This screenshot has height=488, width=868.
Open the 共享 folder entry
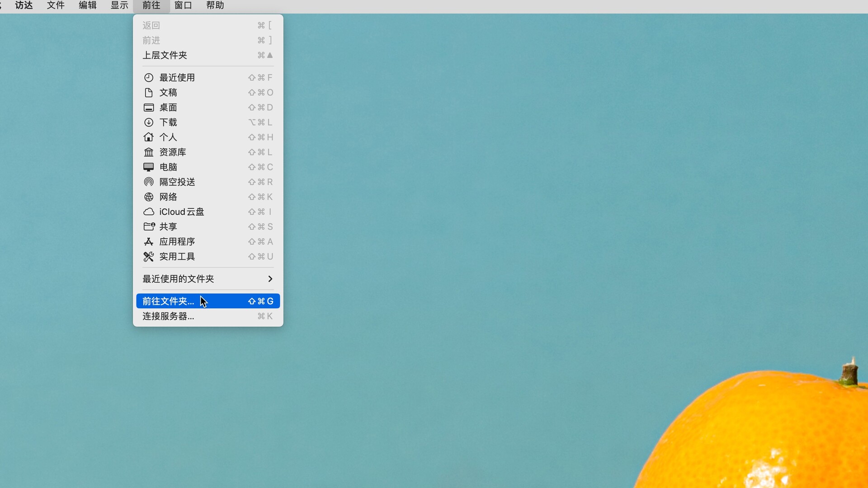(208, 227)
